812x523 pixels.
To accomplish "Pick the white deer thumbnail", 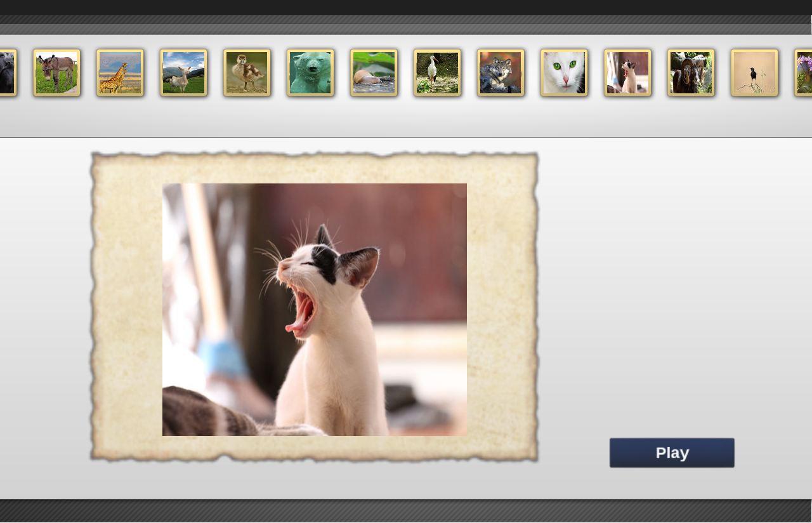I will [x=183, y=73].
